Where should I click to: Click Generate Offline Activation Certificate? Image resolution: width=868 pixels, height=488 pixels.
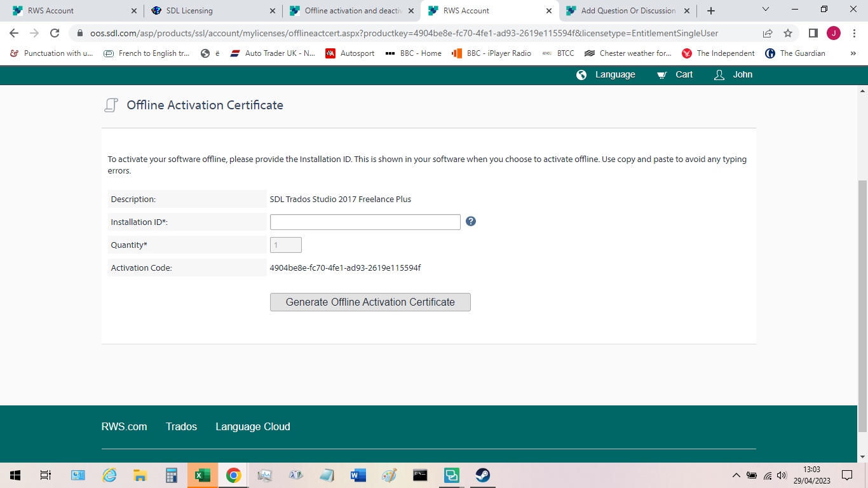tap(370, 302)
